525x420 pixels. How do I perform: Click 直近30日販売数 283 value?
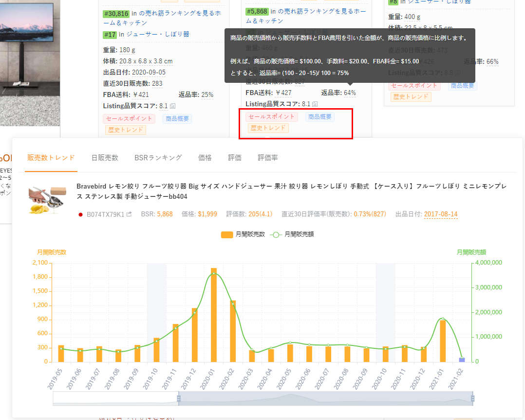157,83
